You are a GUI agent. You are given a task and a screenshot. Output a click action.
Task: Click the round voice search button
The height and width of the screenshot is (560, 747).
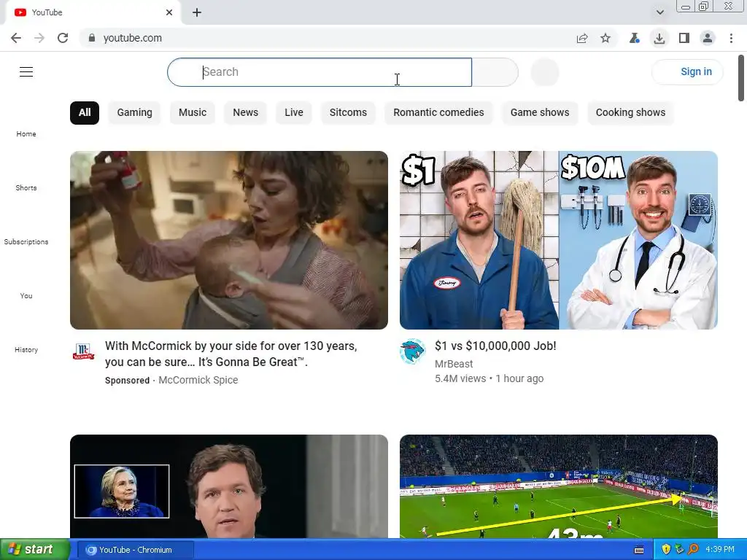tap(544, 72)
